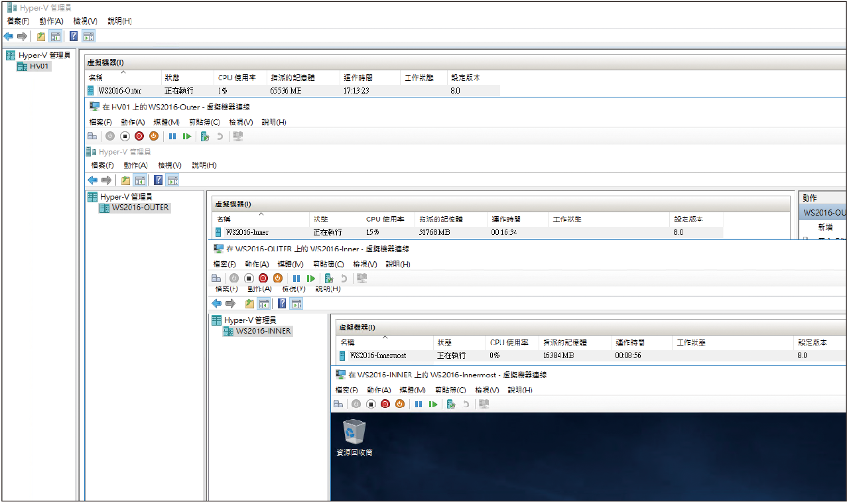
Task: Select WS2016-Innermost virtual machine row
Action: (592, 355)
